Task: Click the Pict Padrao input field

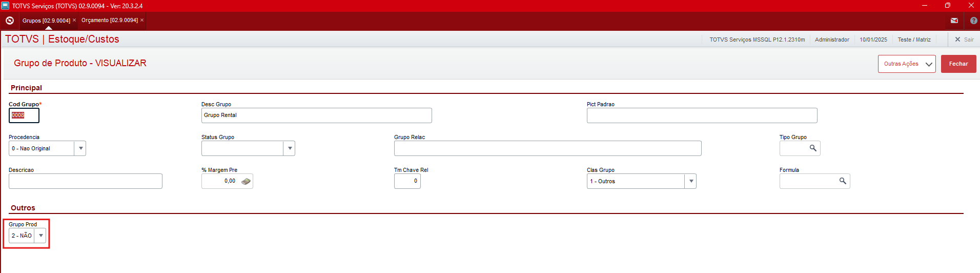Action: [702, 115]
